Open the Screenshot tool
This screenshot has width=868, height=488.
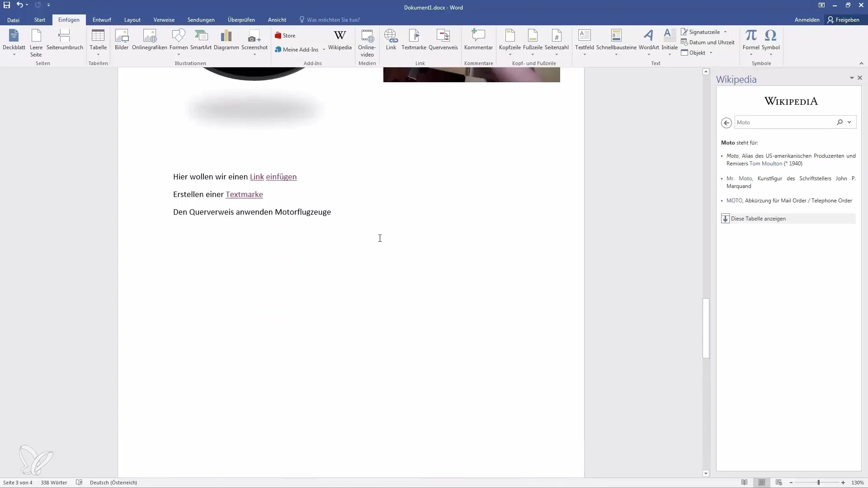tap(255, 42)
